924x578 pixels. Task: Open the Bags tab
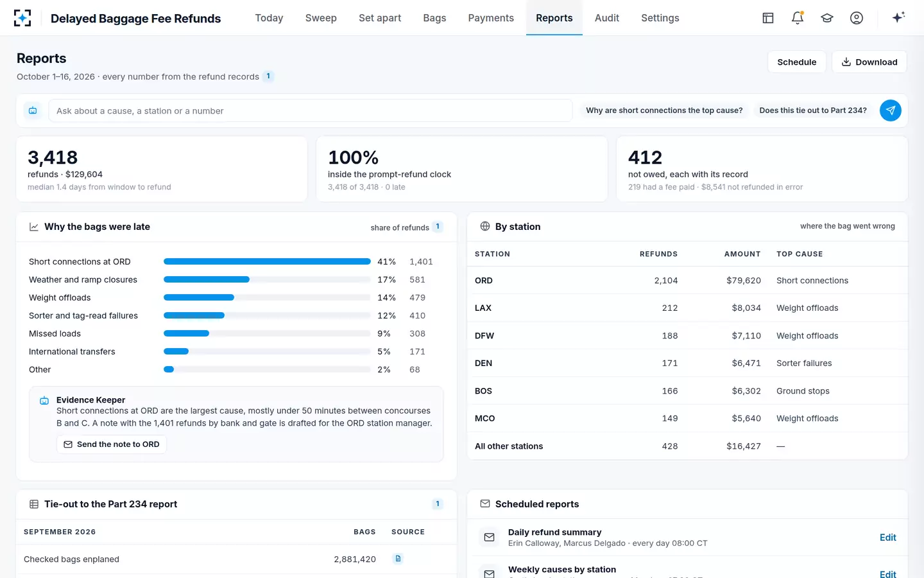pyautogui.click(x=434, y=18)
